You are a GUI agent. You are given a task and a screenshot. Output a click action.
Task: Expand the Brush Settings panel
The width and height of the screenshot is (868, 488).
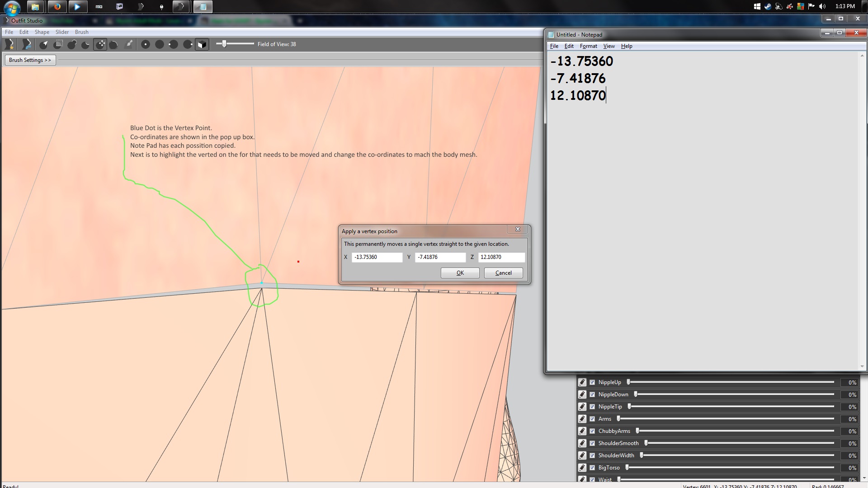30,60
